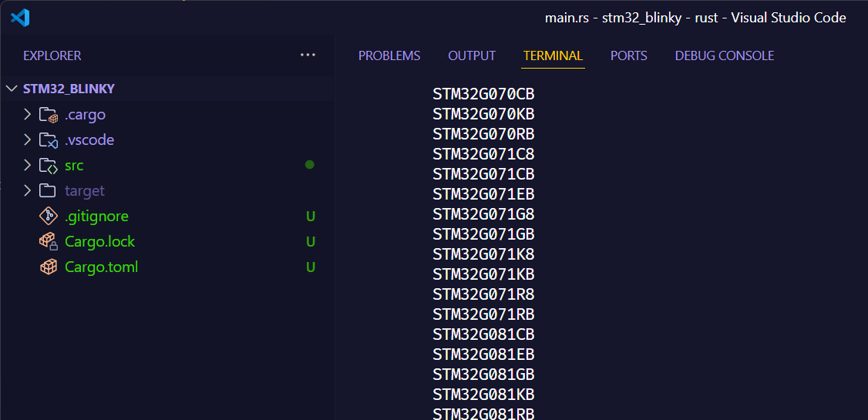
Task: Open the Explorer more actions ellipsis
Action: 308,55
